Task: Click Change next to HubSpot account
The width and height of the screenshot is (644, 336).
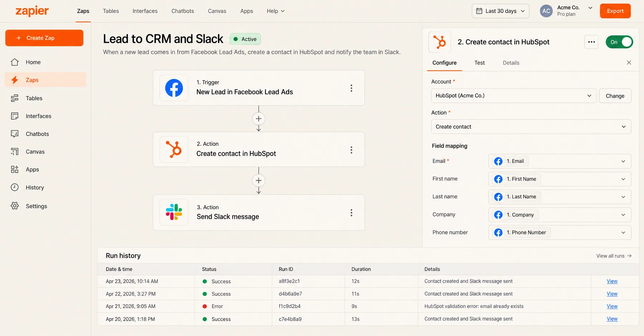Action: (x=615, y=96)
